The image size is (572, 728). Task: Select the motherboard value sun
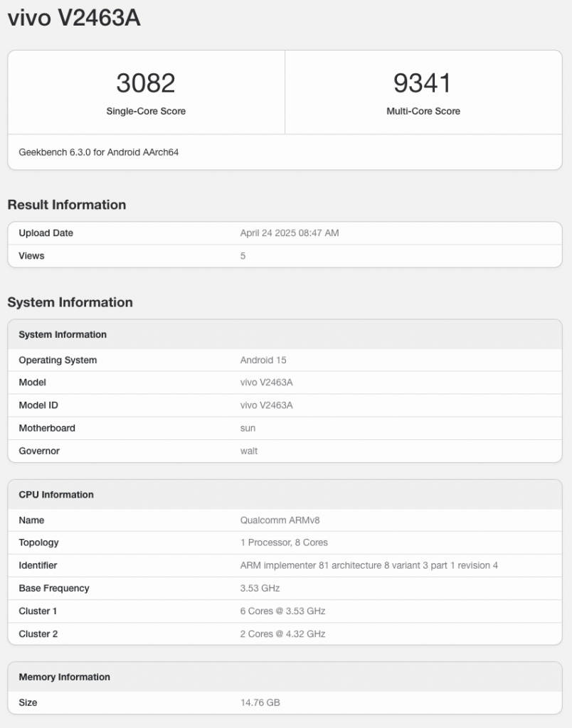click(248, 428)
